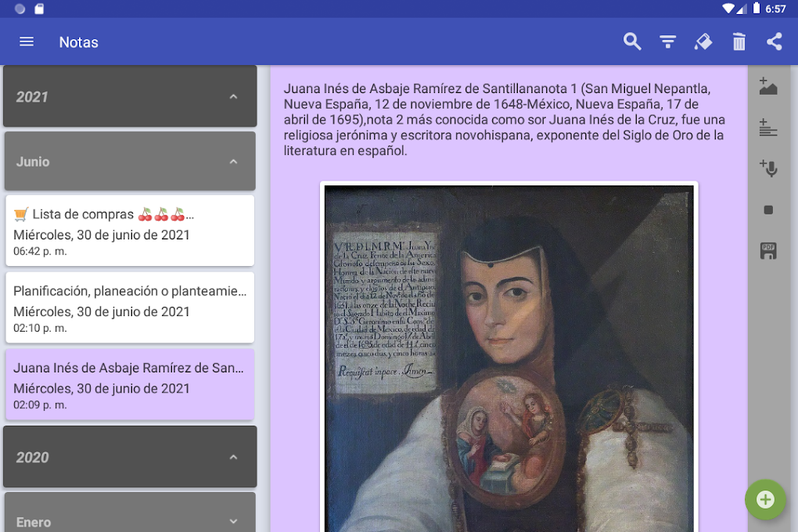The height and width of the screenshot is (532, 798).
Task: Tap the Sor Juana portrait image
Action: (x=509, y=358)
